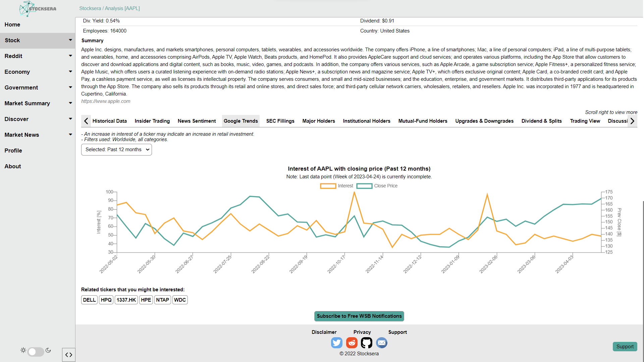Click the Twitter icon in footer

tap(336, 343)
